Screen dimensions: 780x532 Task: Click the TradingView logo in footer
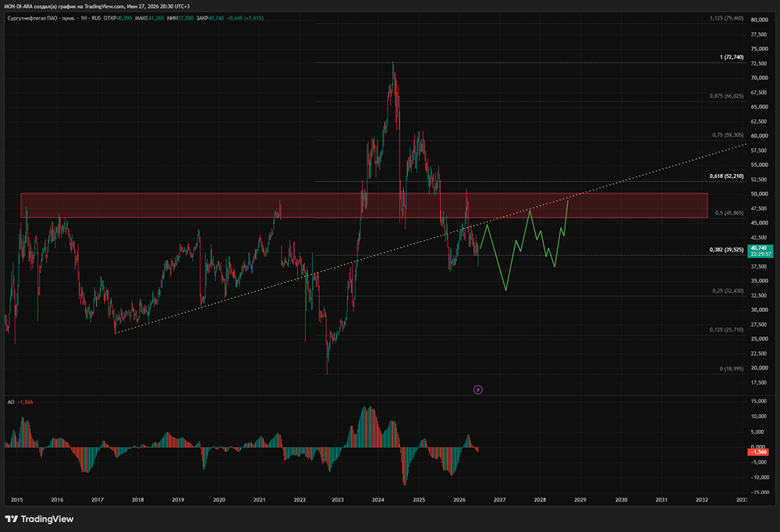coord(39,519)
